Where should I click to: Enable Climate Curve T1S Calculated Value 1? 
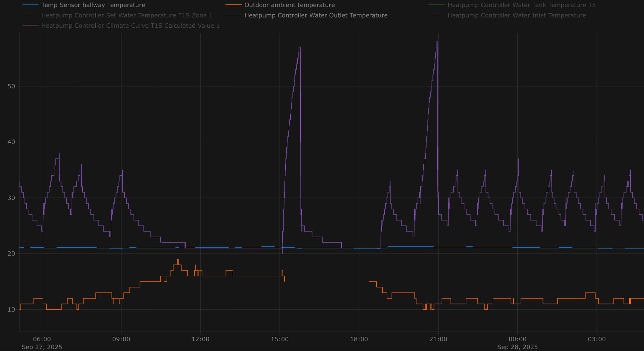(x=130, y=26)
